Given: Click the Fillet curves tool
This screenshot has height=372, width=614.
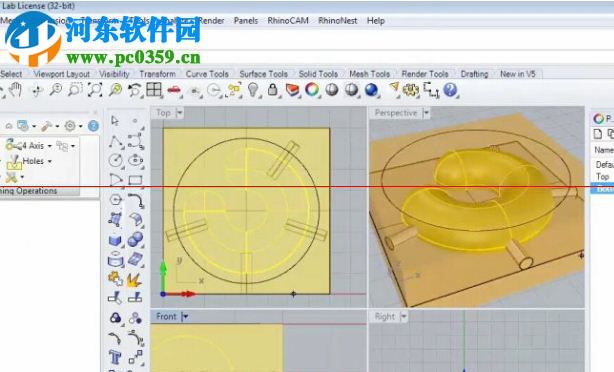Looking at the screenshot, I should (x=135, y=200).
